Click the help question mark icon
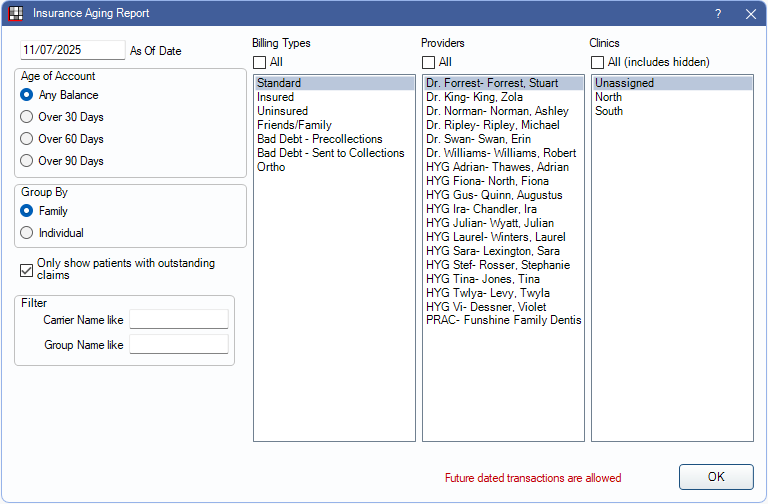Screen dimensions: 768x504 (x=717, y=14)
